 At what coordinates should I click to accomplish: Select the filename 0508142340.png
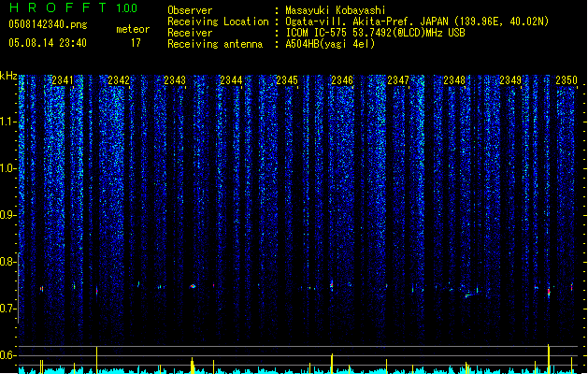click(x=48, y=24)
